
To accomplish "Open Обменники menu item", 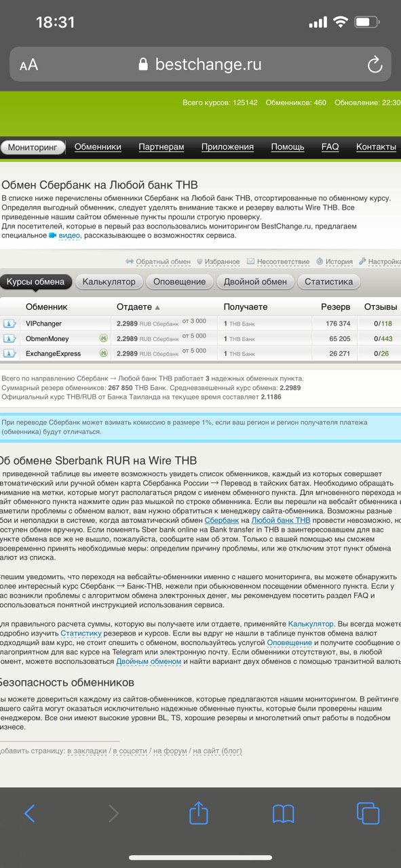I will click(x=98, y=146).
